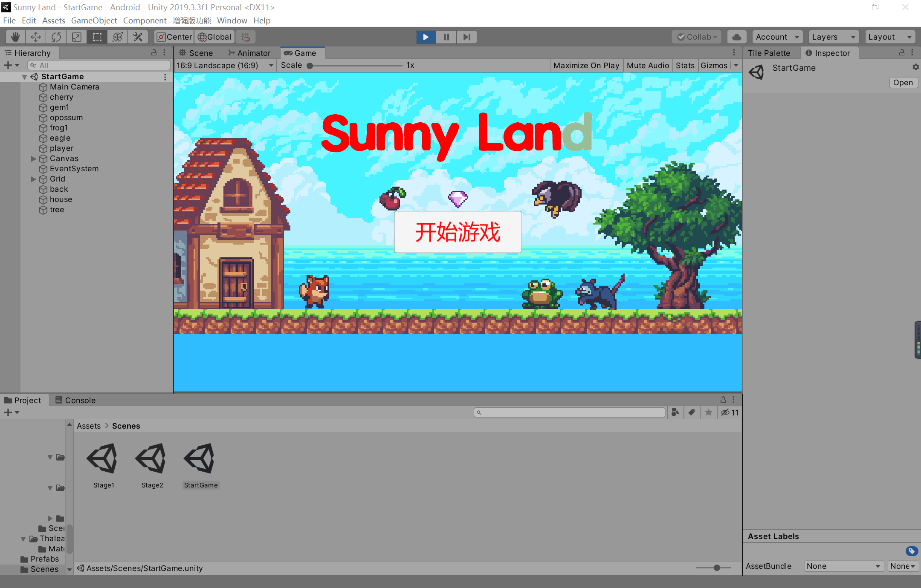Toggle pivot mode Center

tap(174, 37)
